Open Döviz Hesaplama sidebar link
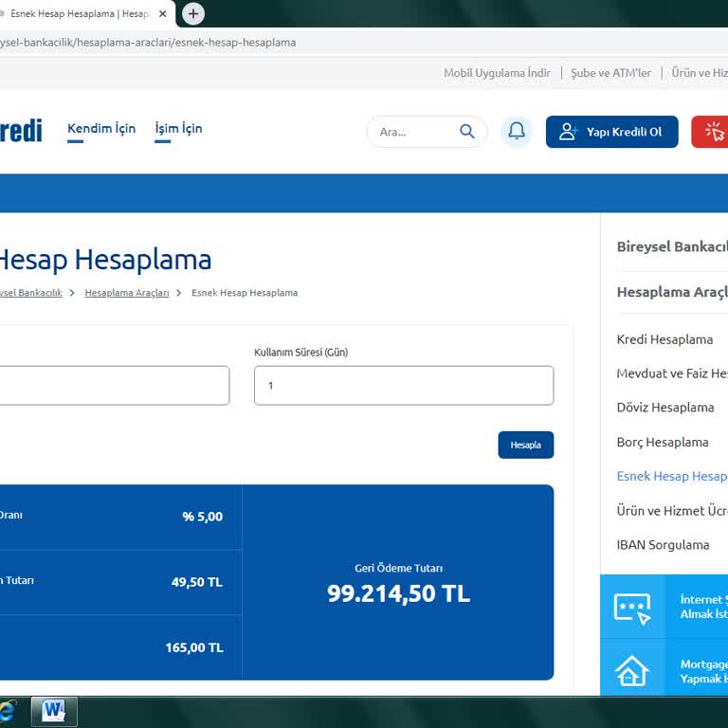 click(665, 408)
